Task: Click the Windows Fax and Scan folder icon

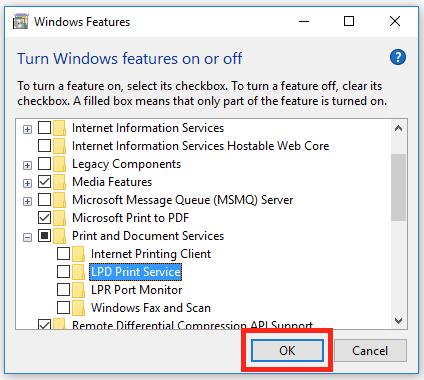Action: tap(78, 308)
